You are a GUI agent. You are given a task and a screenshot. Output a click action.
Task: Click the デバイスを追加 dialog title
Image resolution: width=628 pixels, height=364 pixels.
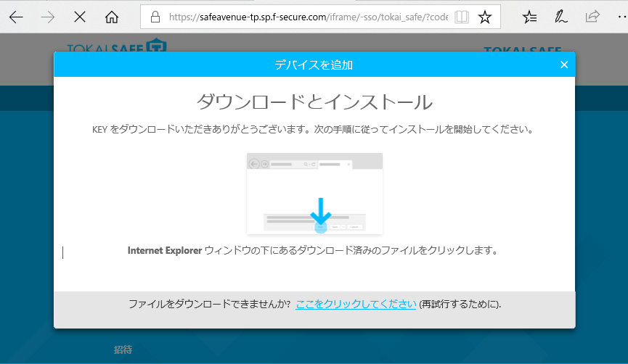point(314,65)
